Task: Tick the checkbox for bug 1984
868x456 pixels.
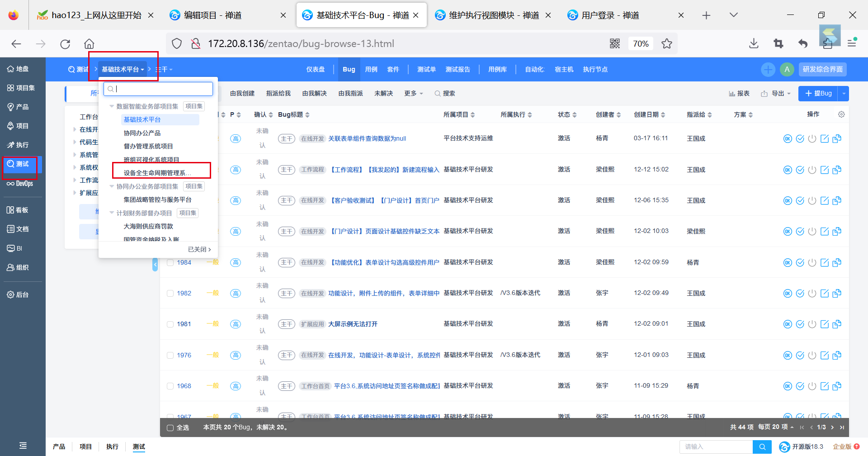Action: pos(170,262)
